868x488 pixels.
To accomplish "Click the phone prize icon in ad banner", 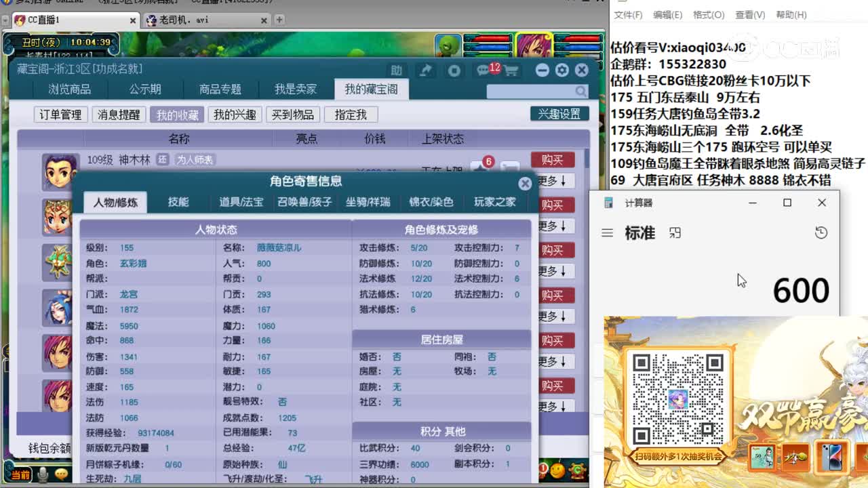I will pos(831,456).
